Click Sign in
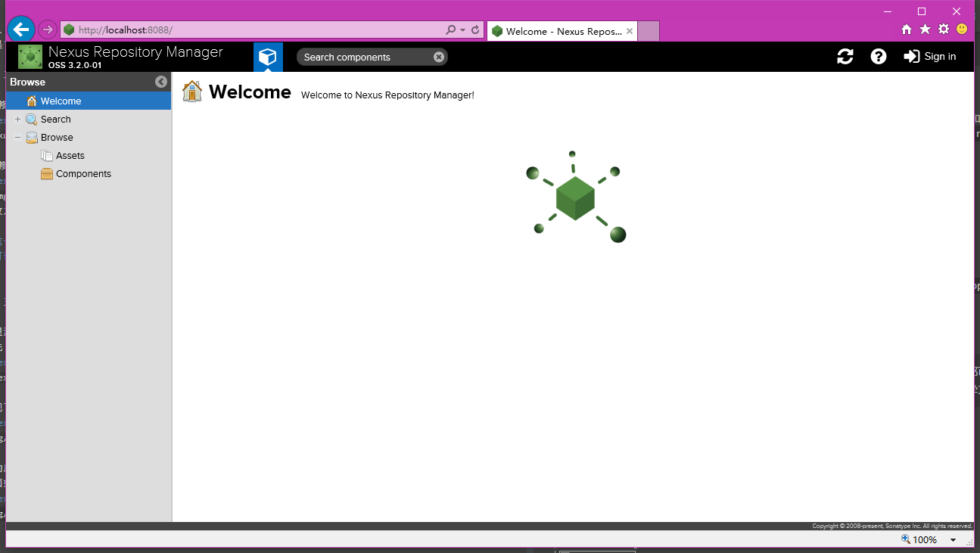The height and width of the screenshot is (553, 980). click(930, 57)
